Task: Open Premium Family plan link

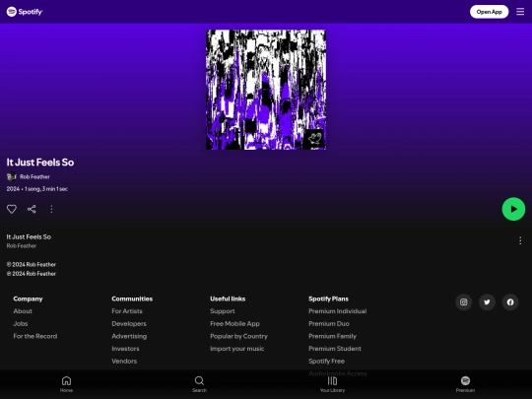Action: pyautogui.click(x=333, y=336)
